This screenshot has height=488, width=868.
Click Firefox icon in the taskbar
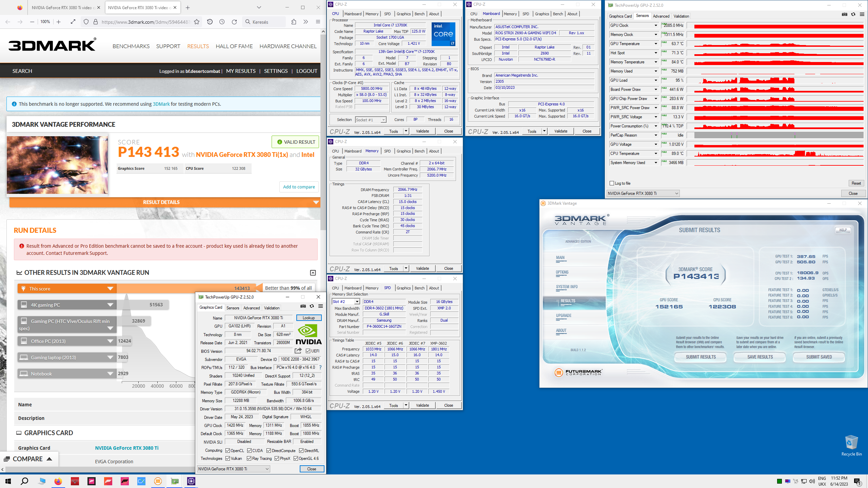point(58,481)
